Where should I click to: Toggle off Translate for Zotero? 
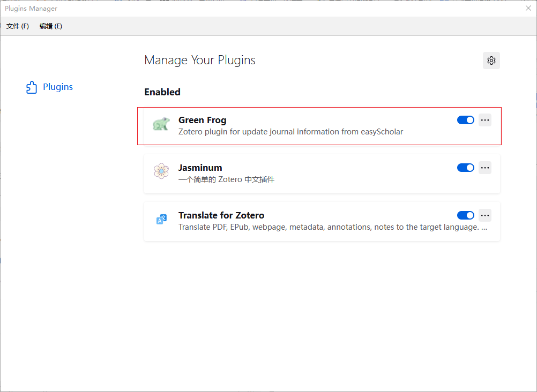pyautogui.click(x=465, y=215)
